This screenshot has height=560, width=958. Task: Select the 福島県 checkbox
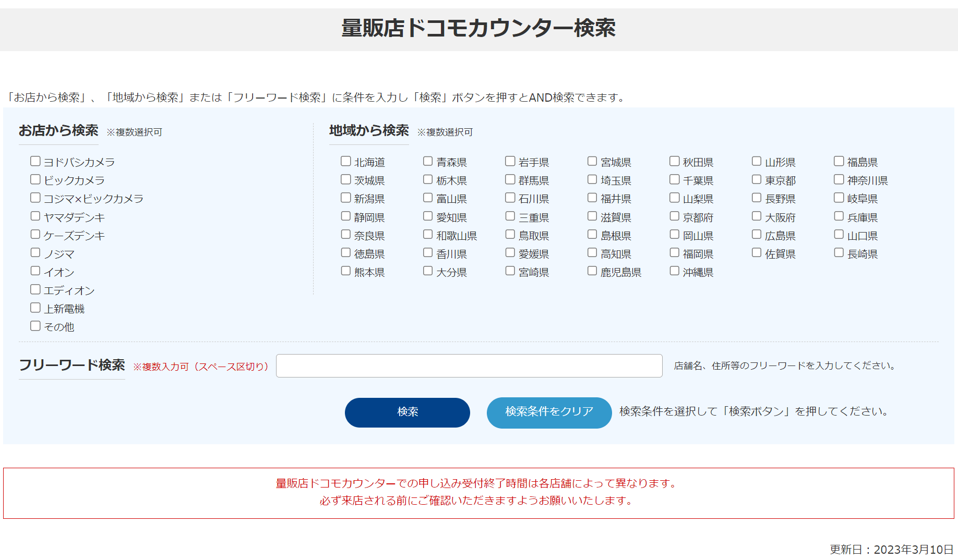click(x=839, y=161)
